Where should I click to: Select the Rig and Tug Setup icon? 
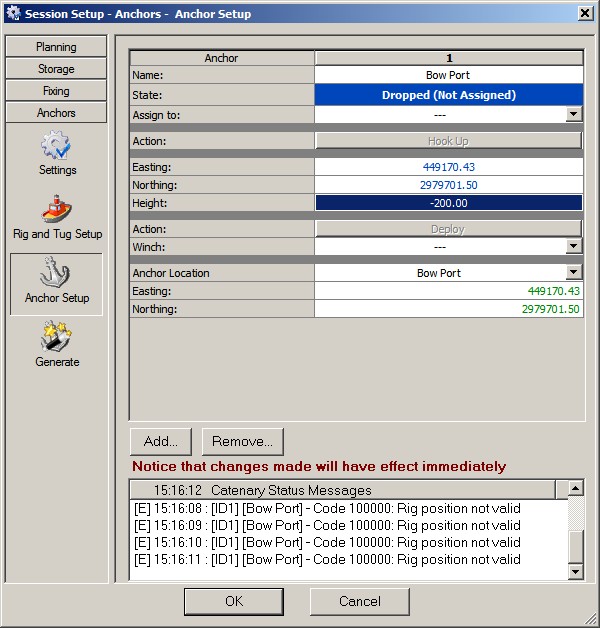coord(57,211)
